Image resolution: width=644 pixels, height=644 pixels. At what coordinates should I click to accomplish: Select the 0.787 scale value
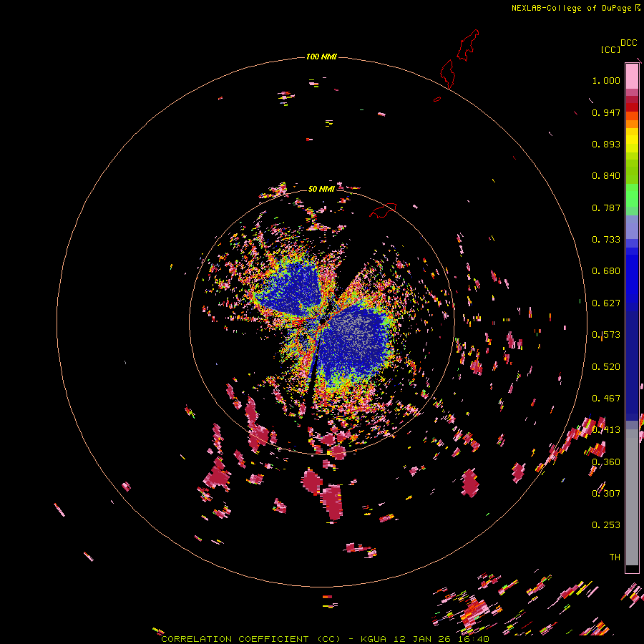pos(606,208)
